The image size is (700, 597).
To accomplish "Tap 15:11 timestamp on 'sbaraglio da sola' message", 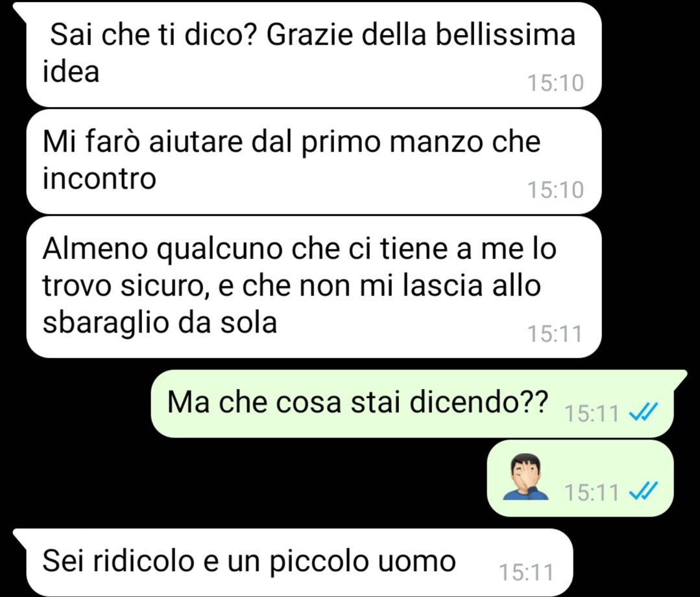I will (x=555, y=334).
